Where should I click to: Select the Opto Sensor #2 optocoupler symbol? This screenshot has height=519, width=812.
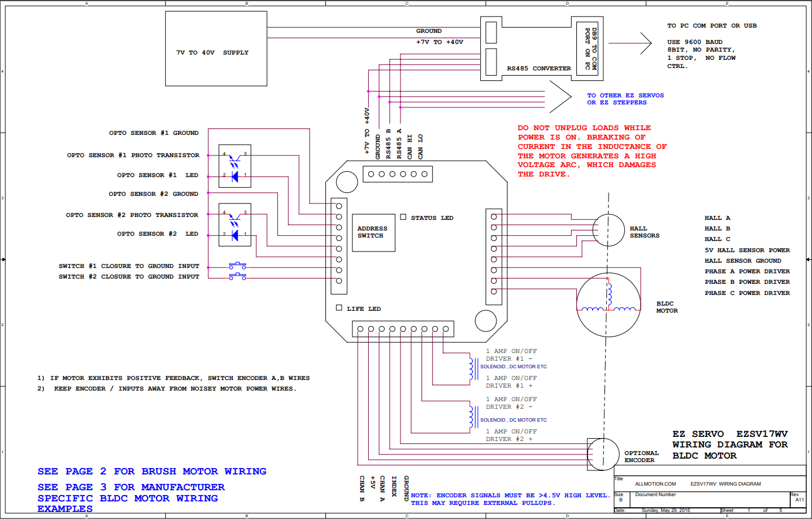click(235, 225)
